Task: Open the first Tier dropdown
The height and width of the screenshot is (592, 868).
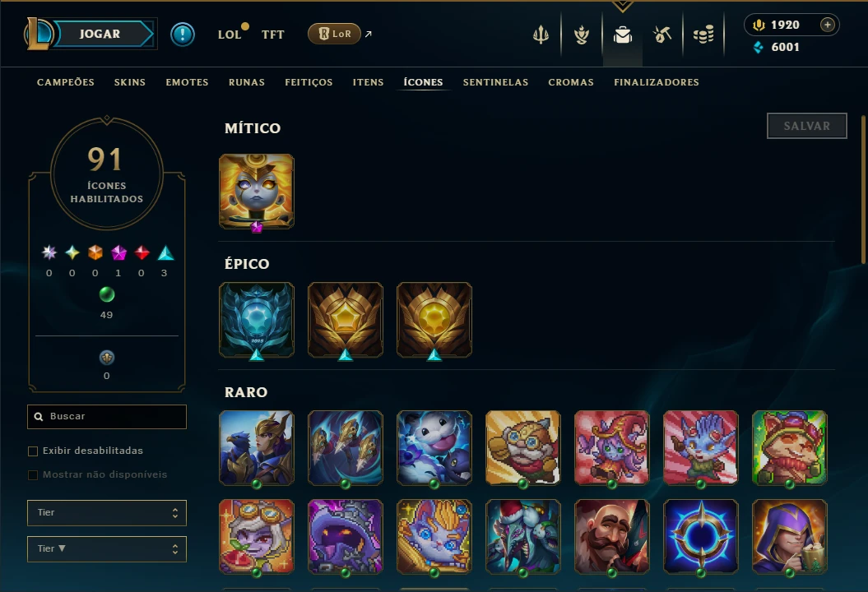Action: [107, 513]
